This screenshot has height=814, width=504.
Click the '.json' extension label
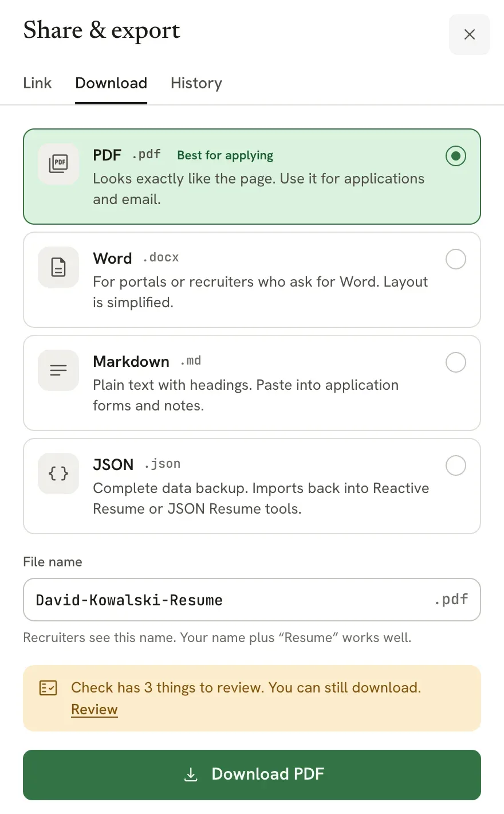click(163, 464)
